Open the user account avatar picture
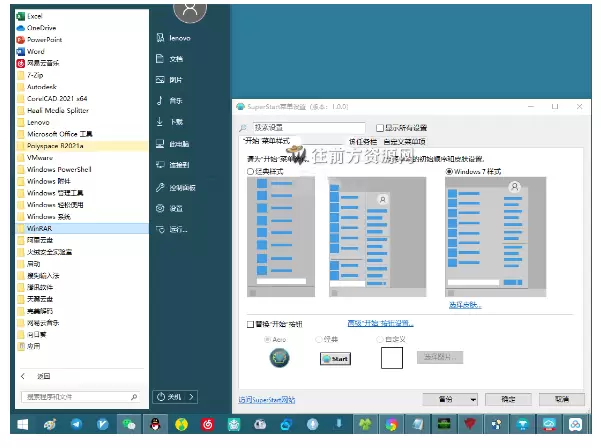Viewport: 601px width, 448px height. click(190, 10)
